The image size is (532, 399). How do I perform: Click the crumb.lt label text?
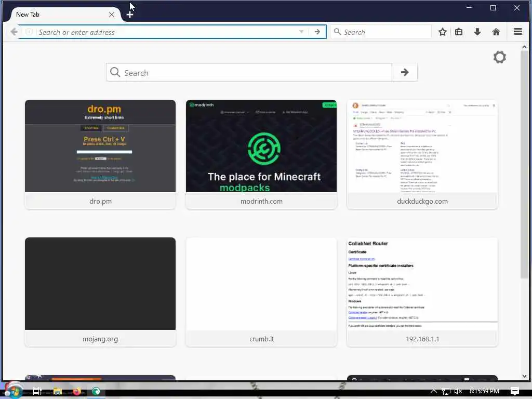click(x=261, y=339)
